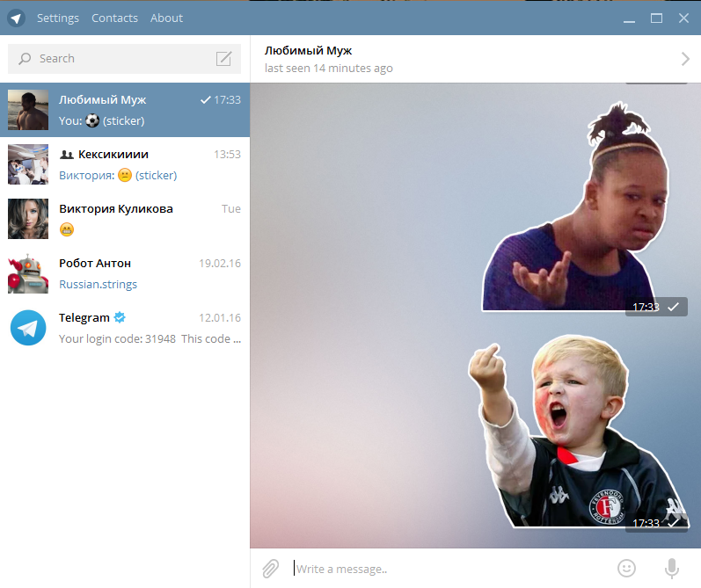This screenshot has width=701, height=588.
Task: Click the Telegram logo icon in title bar
Action: [16, 18]
